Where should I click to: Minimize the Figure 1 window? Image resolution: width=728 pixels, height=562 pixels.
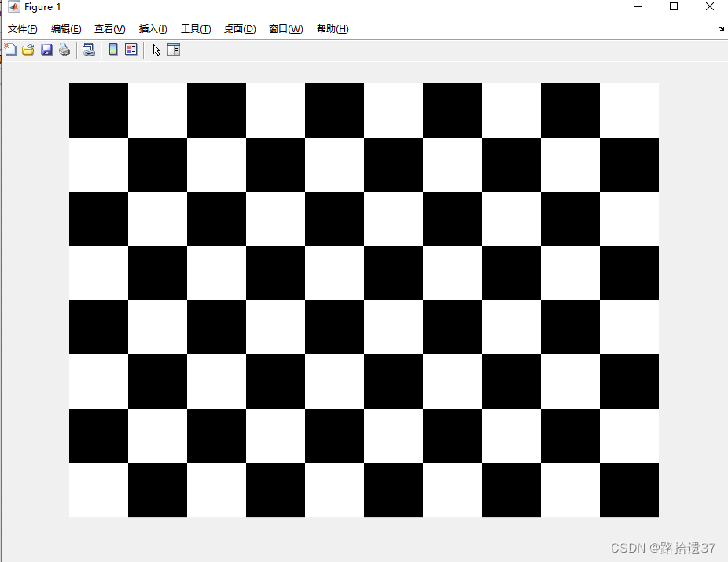tap(638, 7)
